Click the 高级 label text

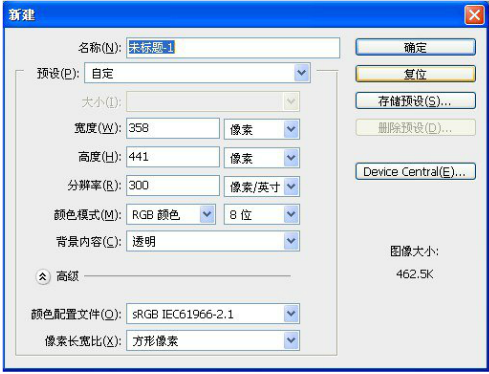click(67, 276)
